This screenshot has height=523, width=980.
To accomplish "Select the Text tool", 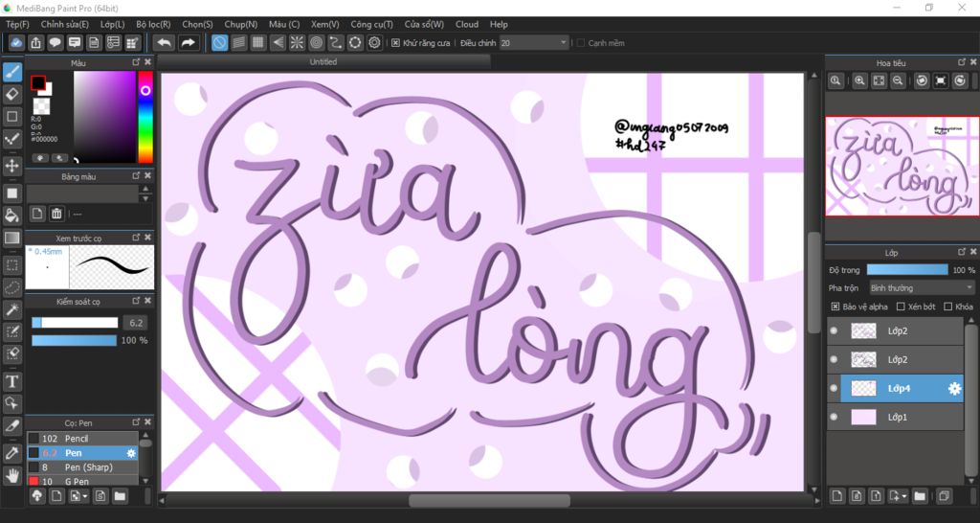I will coord(11,381).
